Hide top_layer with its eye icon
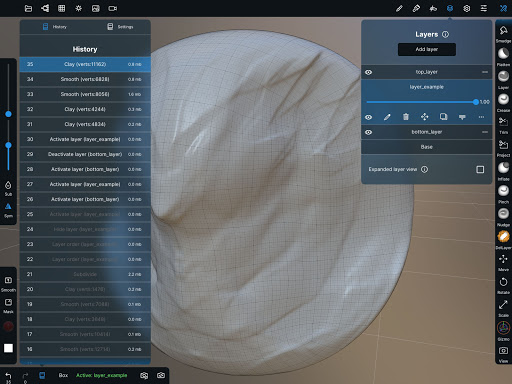The height and width of the screenshot is (384, 512). tap(368, 72)
